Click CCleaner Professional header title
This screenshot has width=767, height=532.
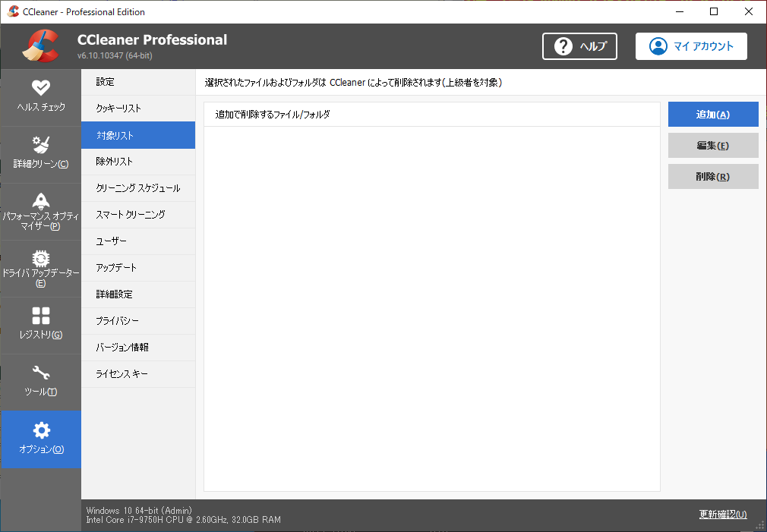pyautogui.click(x=152, y=39)
